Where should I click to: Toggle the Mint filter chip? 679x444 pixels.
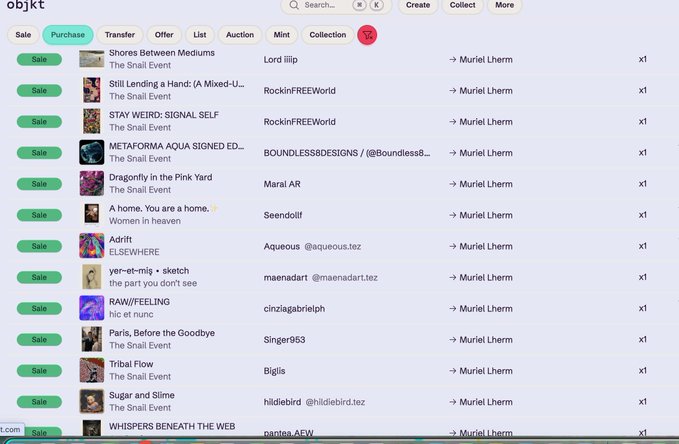pyautogui.click(x=281, y=35)
